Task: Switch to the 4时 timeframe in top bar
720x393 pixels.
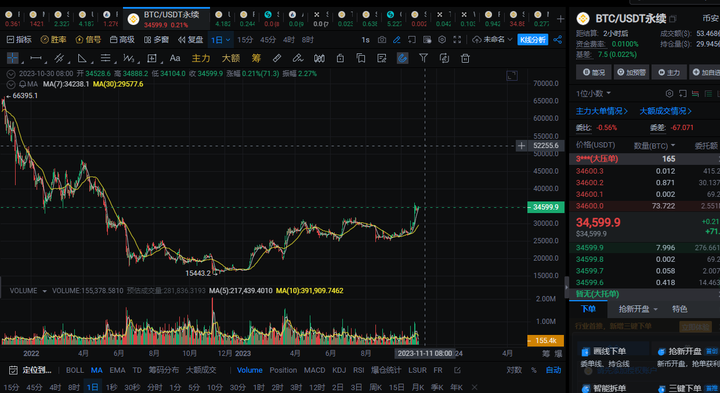Action: click(x=289, y=40)
